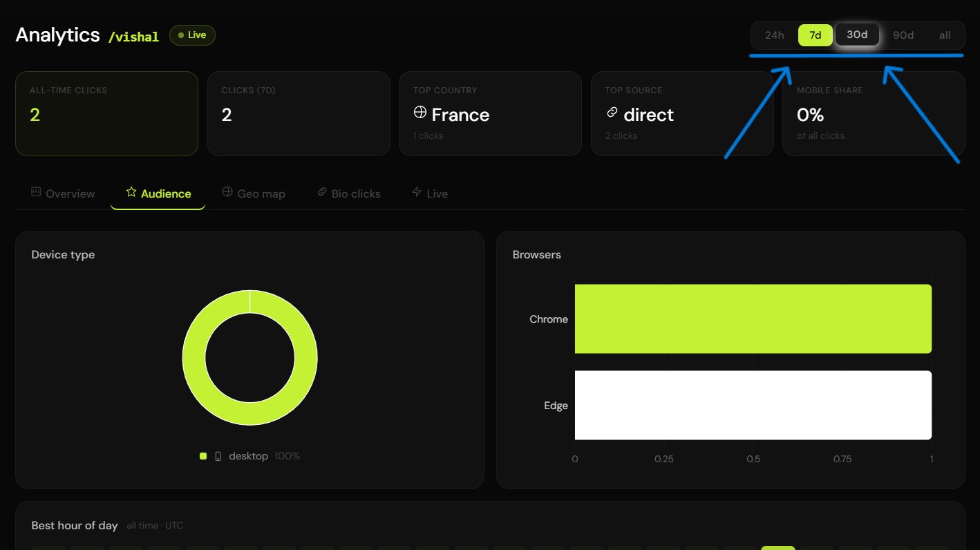Switch to the 30d time range
This screenshot has width=980, height=550.
pyautogui.click(x=857, y=35)
